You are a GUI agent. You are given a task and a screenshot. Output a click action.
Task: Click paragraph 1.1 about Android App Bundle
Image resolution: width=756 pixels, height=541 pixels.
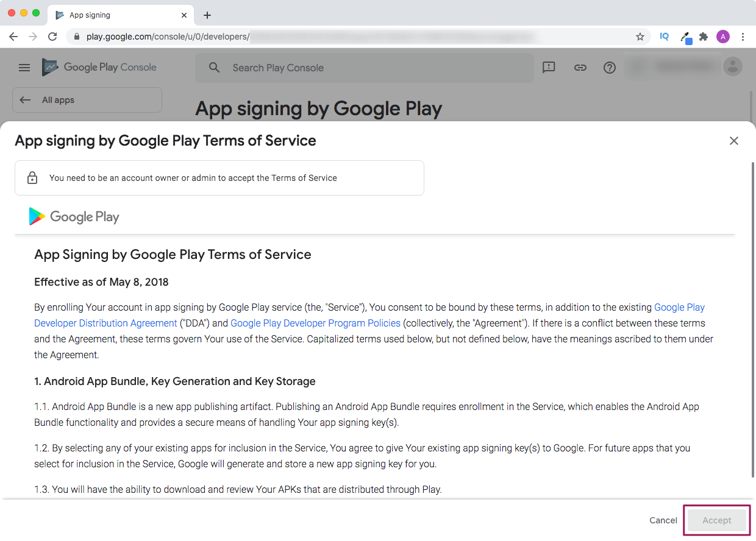tap(366, 414)
